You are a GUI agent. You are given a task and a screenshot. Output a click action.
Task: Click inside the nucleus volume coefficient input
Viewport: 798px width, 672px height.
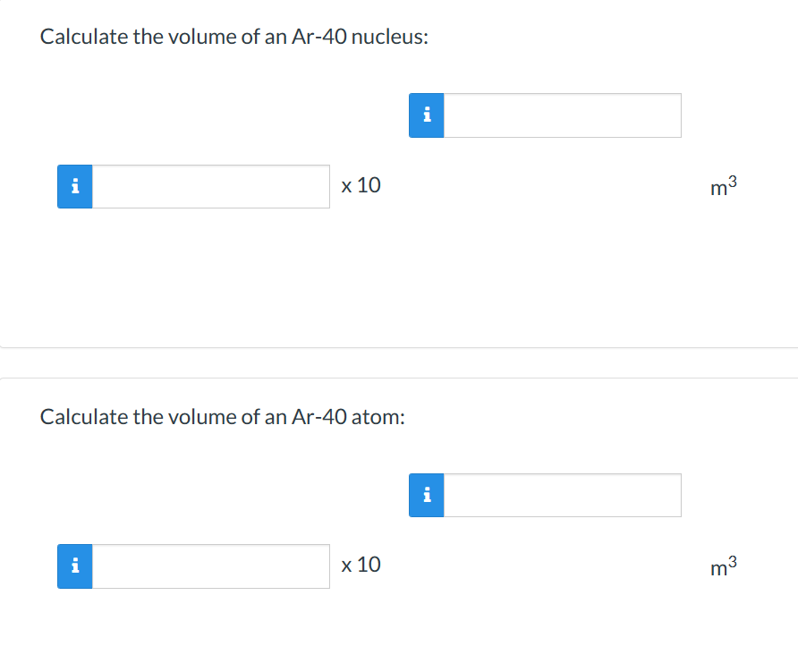pyautogui.click(x=210, y=186)
